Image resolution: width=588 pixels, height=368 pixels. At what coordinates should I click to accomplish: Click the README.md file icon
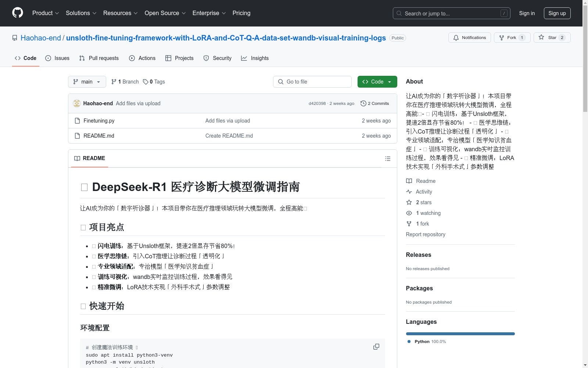coord(77,136)
